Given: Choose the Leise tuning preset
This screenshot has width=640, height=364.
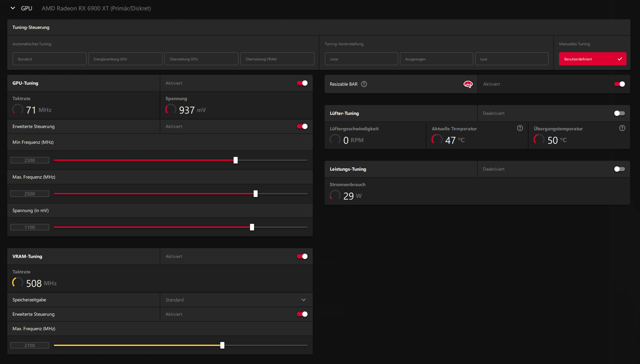Looking at the screenshot, I should point(361,59).
